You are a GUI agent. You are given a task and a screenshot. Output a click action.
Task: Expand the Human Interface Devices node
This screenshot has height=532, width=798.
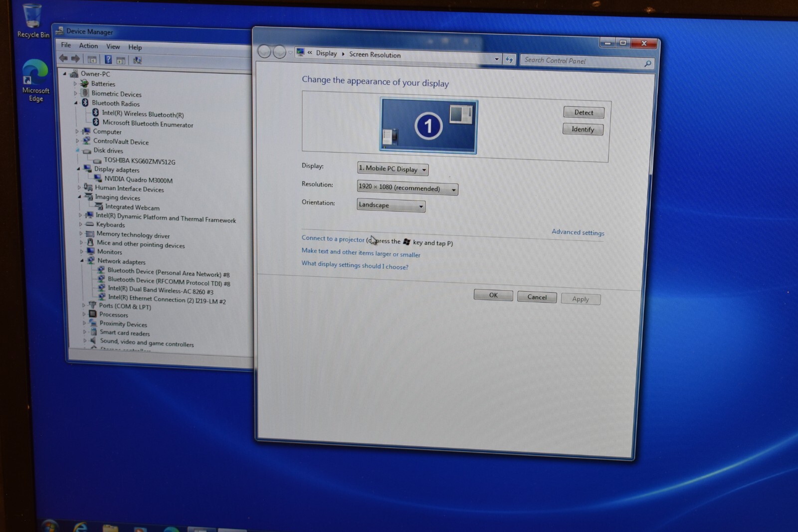[79, 187]
